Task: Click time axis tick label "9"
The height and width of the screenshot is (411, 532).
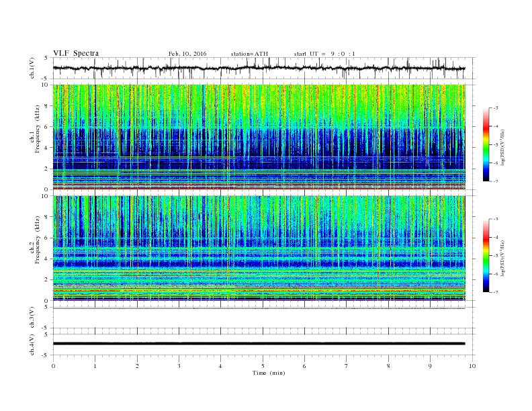Action: [x=430, y=366]
